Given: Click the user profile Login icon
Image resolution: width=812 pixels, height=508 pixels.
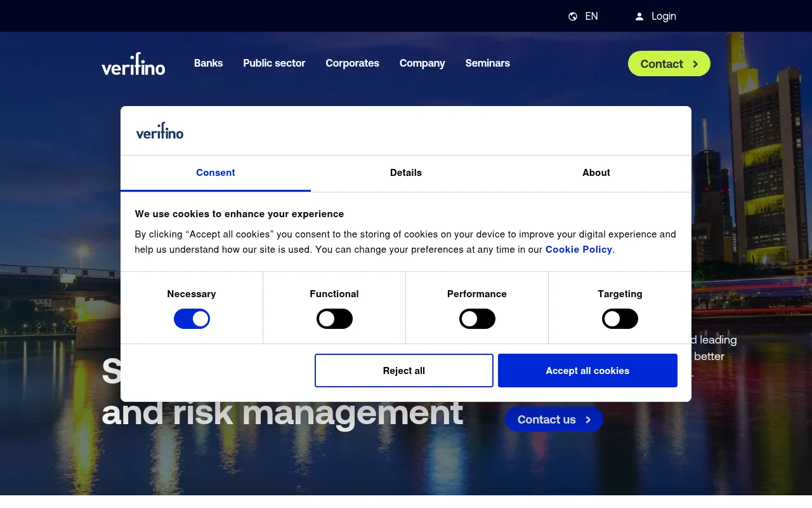Looking at the screenshot, I should pos(639,17).
